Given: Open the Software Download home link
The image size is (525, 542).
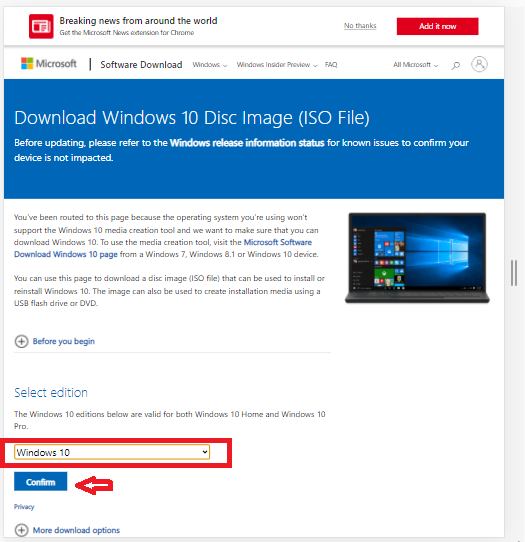Looking at the screenshot, I should click(x=141, y=65).
